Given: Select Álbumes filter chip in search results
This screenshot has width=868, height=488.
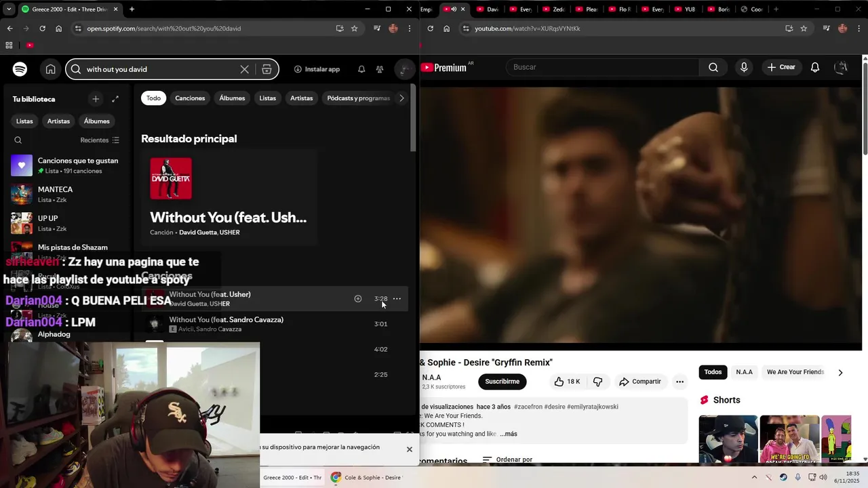Looking at the screenshot, I should (x=232, y=98).
